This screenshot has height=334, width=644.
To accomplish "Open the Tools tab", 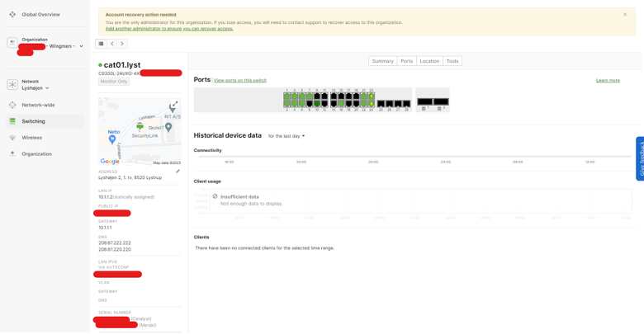I will click(452, 61).
